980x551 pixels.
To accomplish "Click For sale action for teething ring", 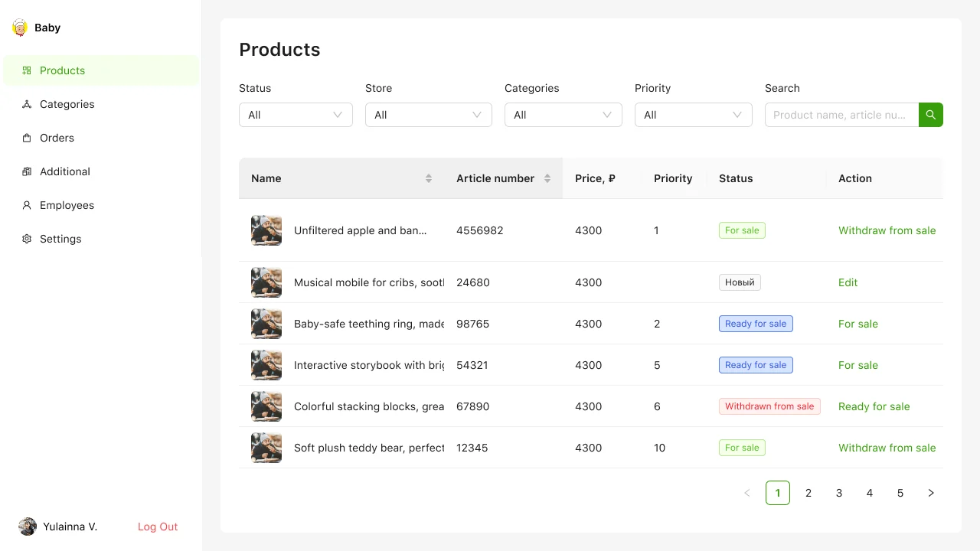I will click(857, 324).
